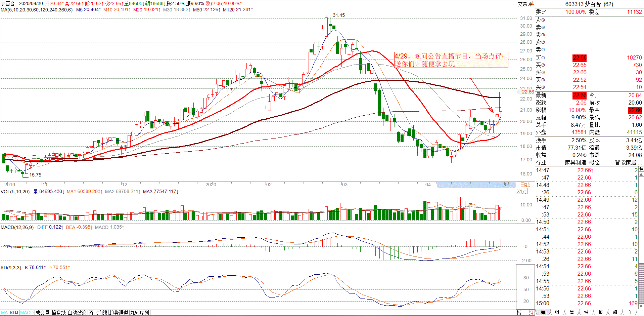Open the 自 custom tab in quote panel

pos(629,313)
